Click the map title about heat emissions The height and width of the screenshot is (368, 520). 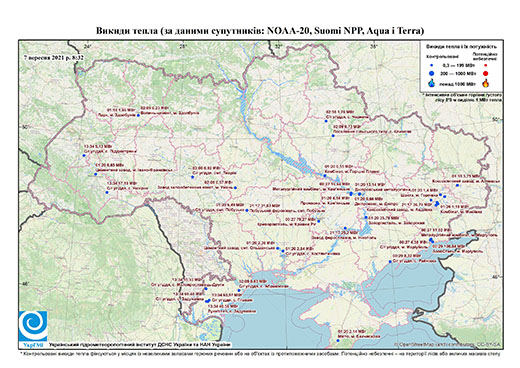(260, 31)
